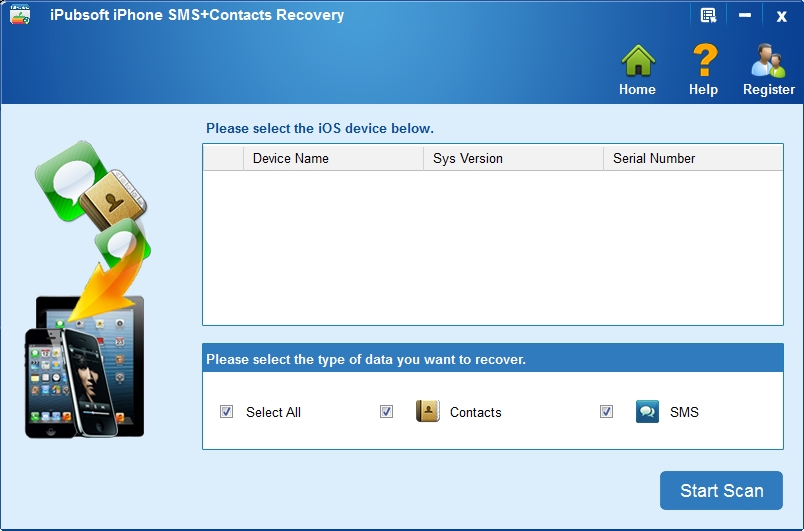
Task: Click the Register label
Action: (769, 89)
